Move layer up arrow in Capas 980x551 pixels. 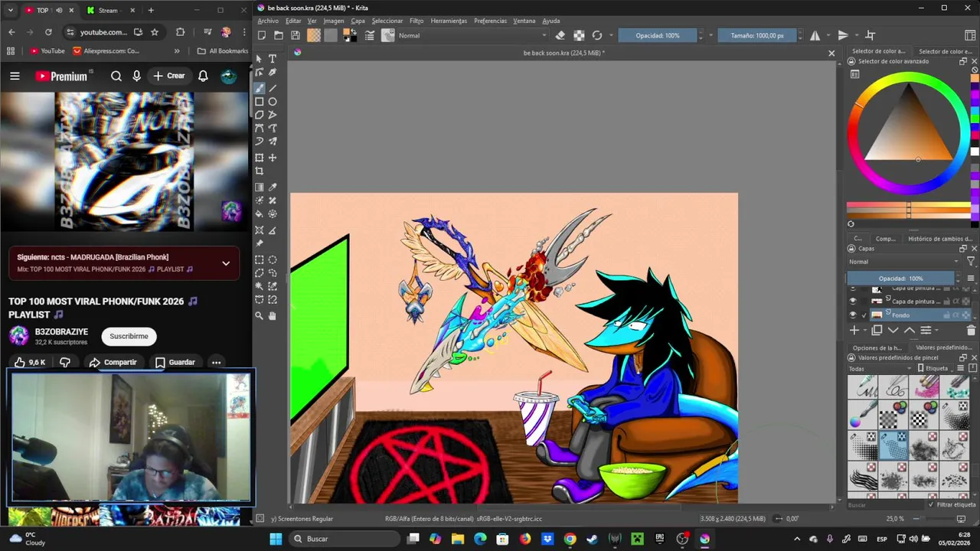909,330
